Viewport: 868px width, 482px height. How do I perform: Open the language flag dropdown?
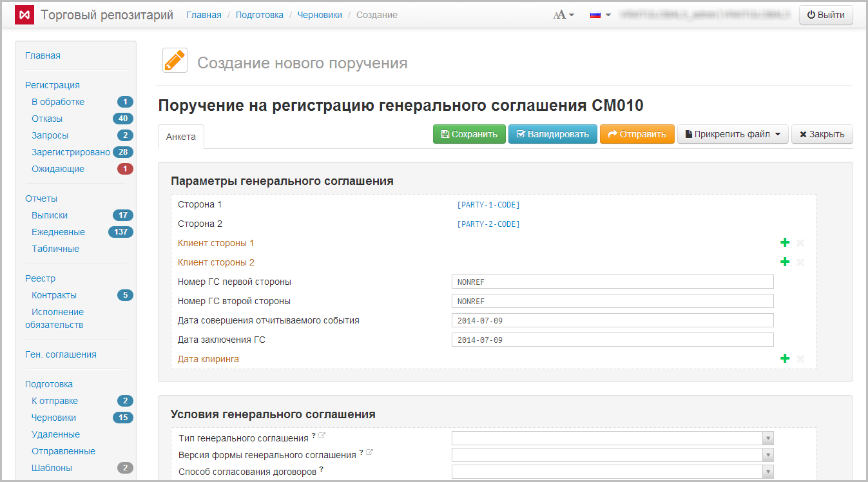(600, 15)
